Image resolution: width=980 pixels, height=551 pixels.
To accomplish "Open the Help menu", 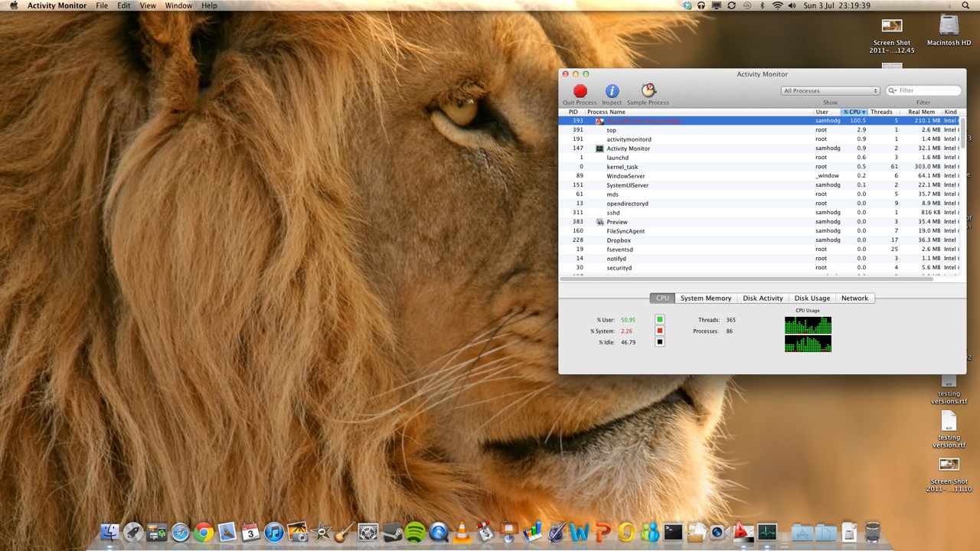I will [209, 5].
